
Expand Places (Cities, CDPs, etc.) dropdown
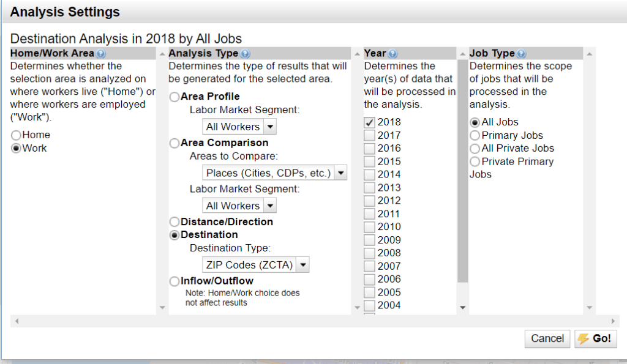[x=275, y=173]
